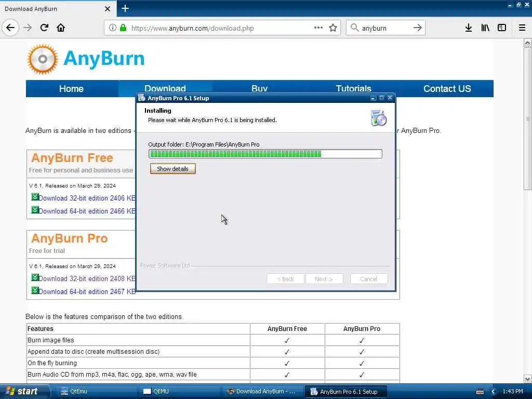This screenshot has height=399, width=532.
Task: Switch to AnyBurn Pro 6.1 Setup taskbar item
Action: coord(345,392)
